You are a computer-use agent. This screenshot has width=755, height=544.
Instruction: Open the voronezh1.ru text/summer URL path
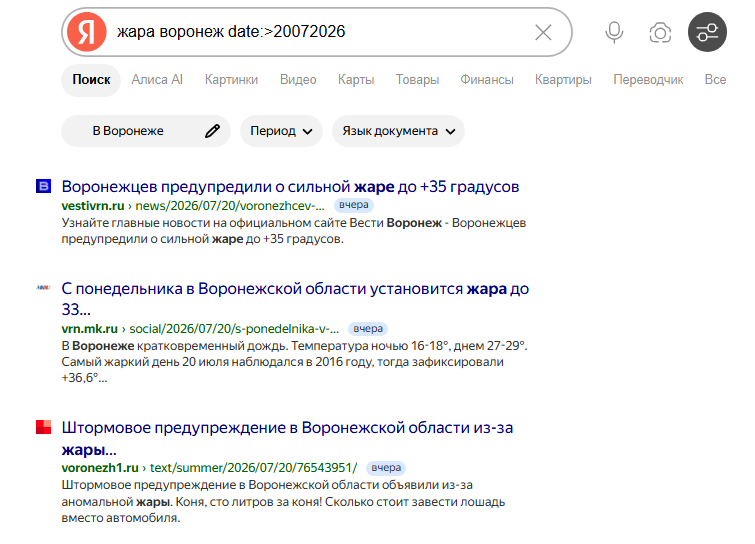(254, 468)
